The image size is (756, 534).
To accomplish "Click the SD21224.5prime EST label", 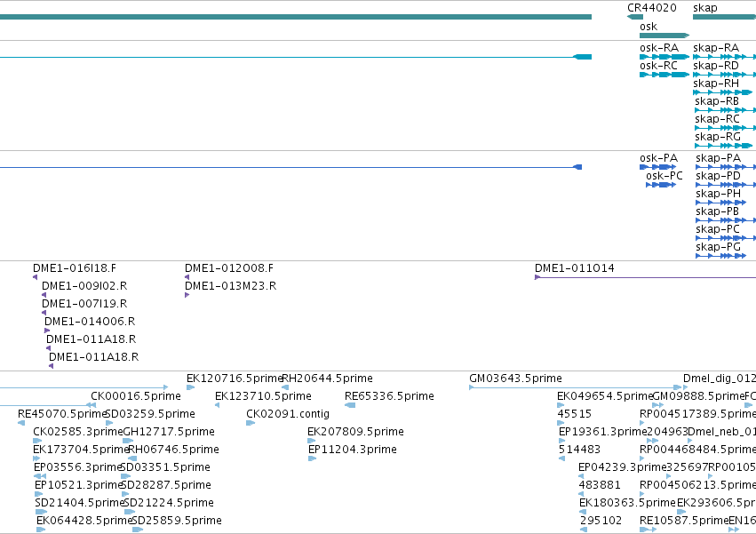I will click(169, 503).
